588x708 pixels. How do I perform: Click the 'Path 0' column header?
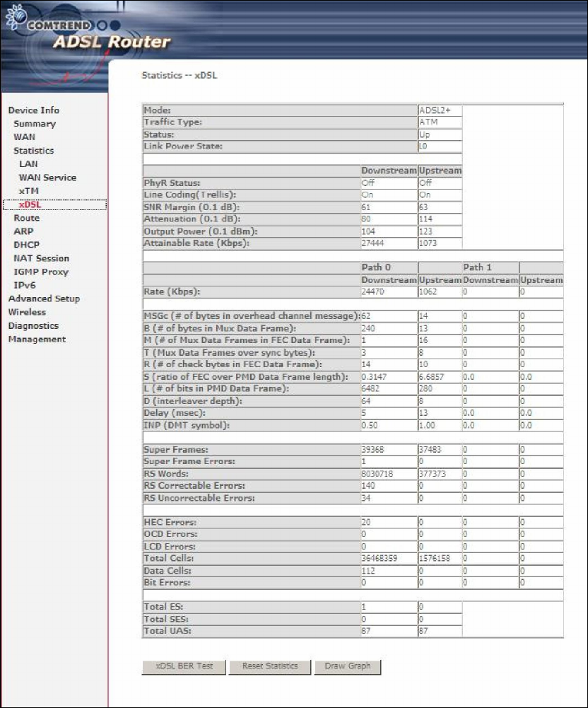pyautogui.click(x=377, y=267)
